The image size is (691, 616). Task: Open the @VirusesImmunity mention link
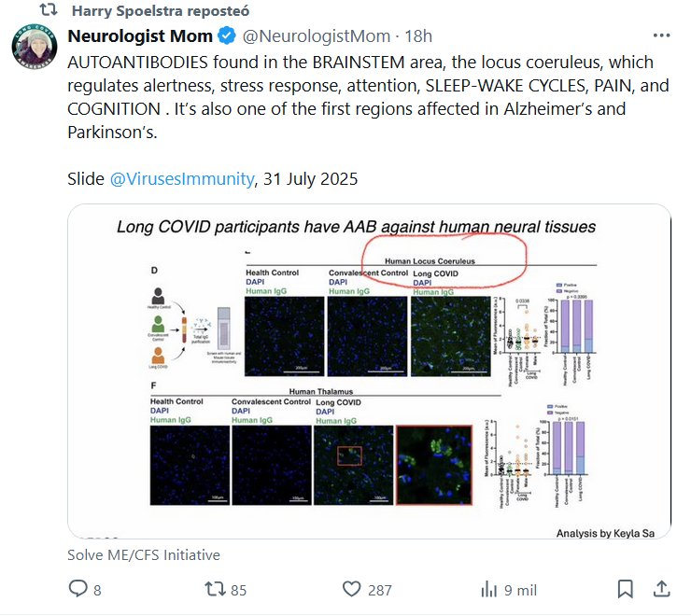point(182,178)
